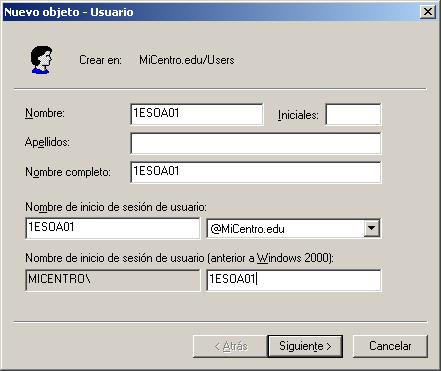Focus the Nombre input field

click(197, 114)
